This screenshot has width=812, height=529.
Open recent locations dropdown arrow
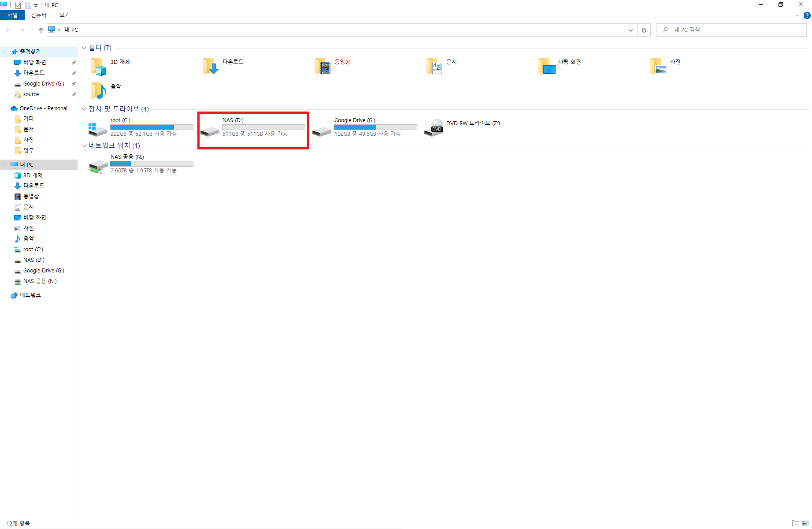(x=32, y=30)
